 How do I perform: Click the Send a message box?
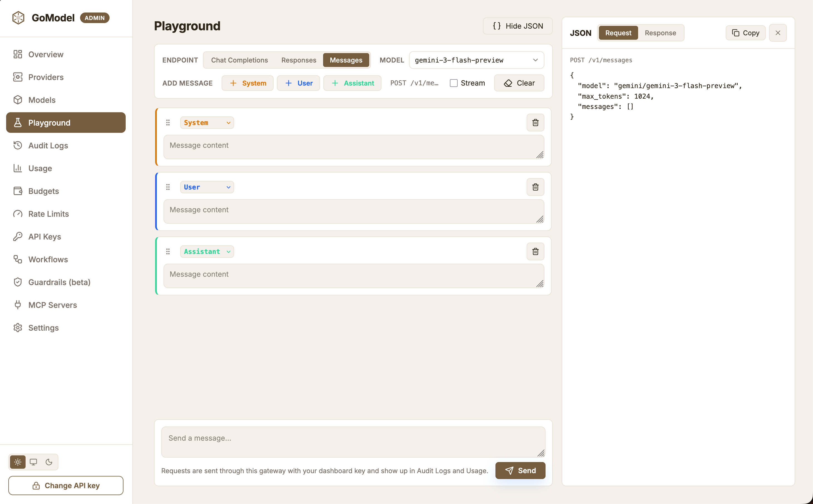pos(353,442)
